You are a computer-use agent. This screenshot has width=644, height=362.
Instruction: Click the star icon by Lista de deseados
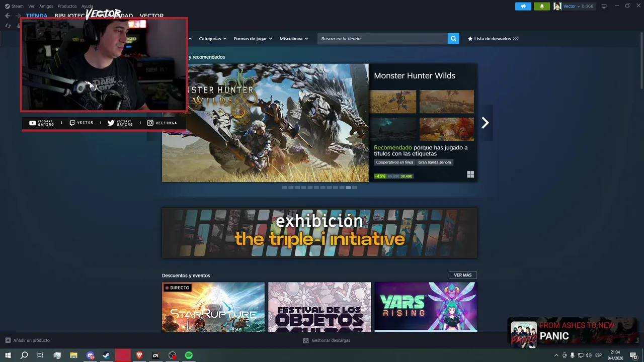(x=470, y=39)
